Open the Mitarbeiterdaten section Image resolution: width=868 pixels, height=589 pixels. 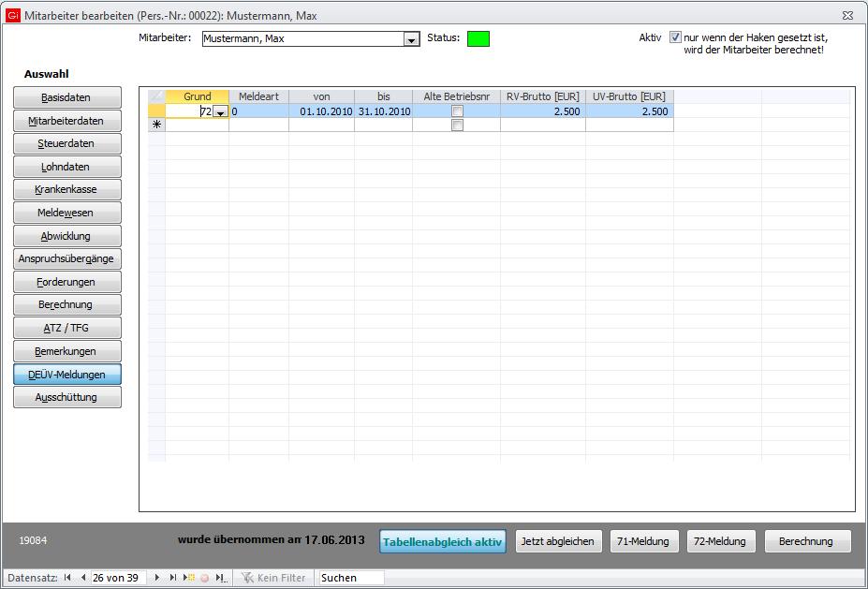pyautogui.click(x=67, y=121)
